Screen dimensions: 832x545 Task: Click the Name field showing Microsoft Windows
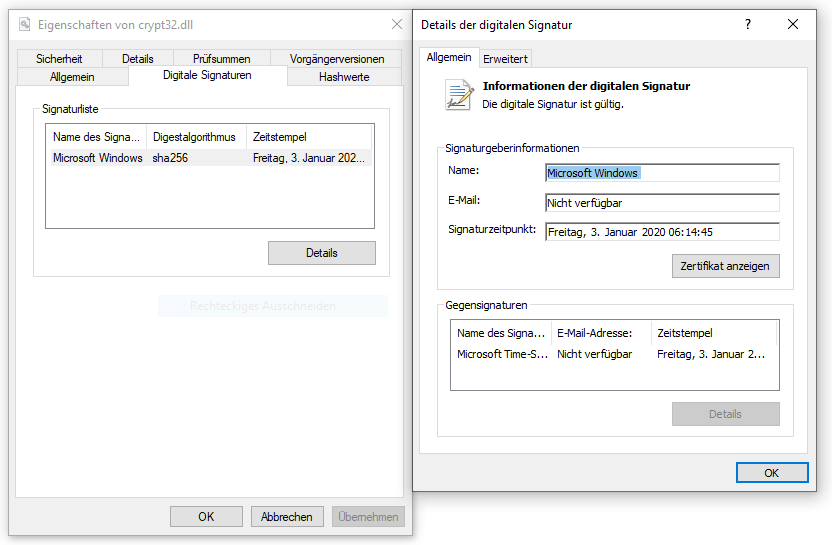coord(662,173)
